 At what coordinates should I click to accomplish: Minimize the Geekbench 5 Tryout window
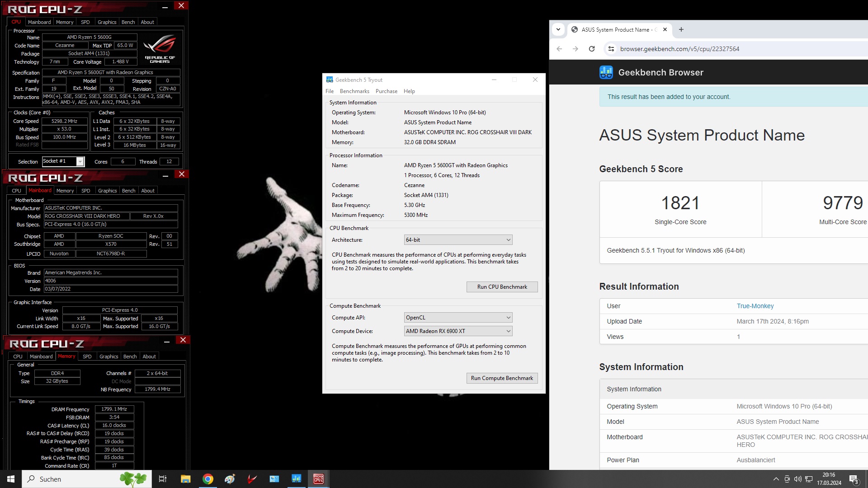tap(494, 80)
